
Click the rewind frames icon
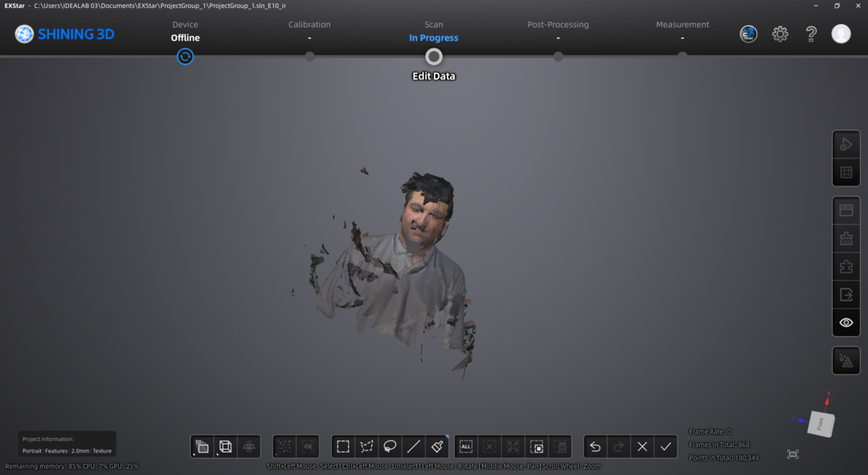point(308,446)
